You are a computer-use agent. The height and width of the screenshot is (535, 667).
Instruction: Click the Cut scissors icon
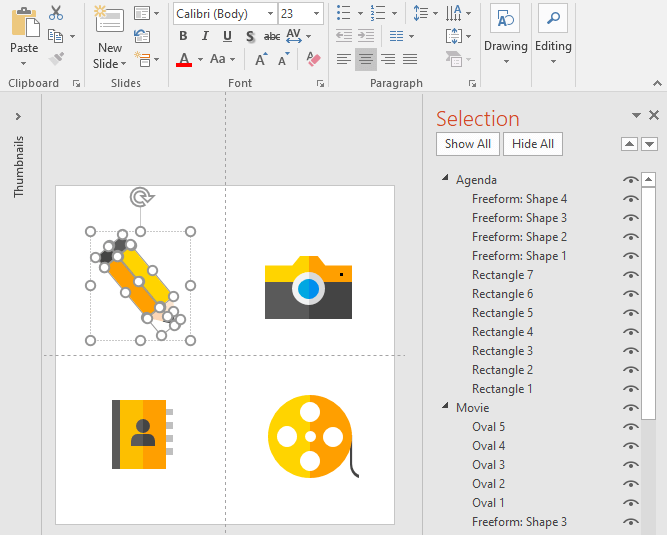point(56,13)
